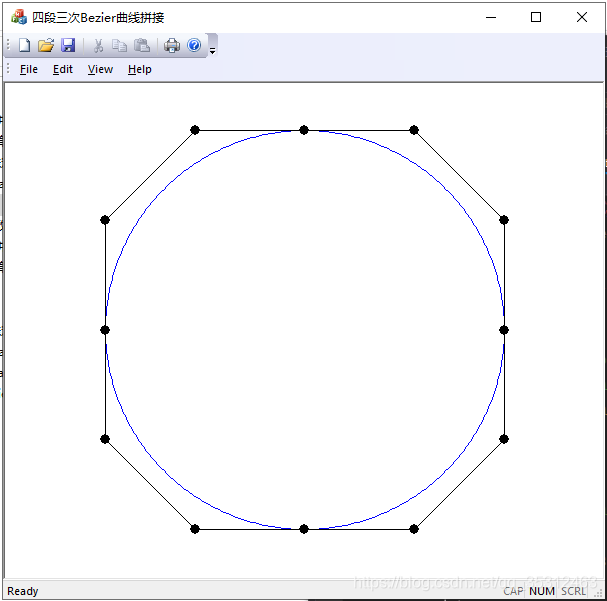Image resolution: width=607 pixels, height=601 pixels.
Task: Click the menu bar gripper handle
Action: point(8,68)
